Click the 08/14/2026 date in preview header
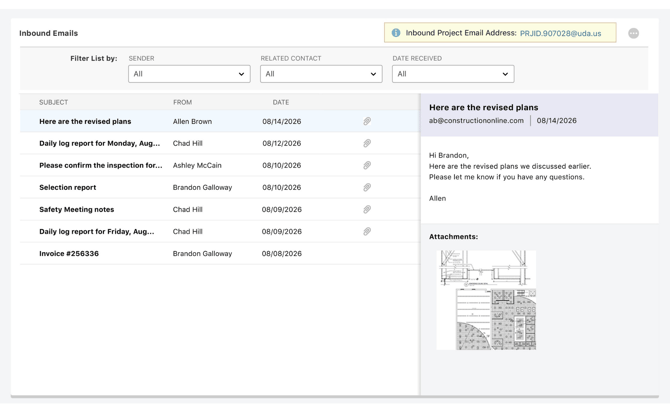Viewport: 670px width, 411px height. (556, 120)
